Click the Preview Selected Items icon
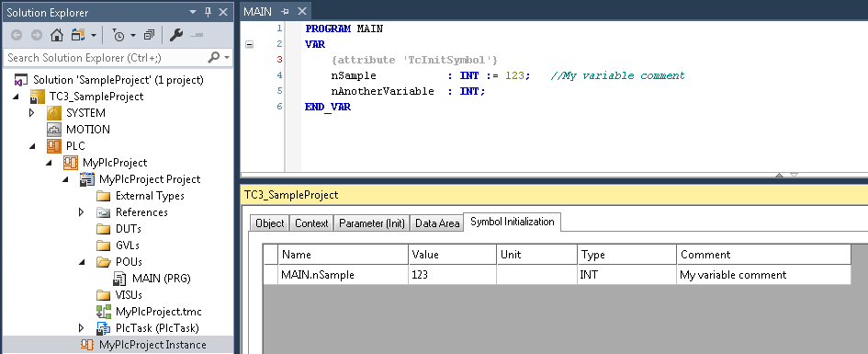This screenshot has width=868, height=354. click(197, 36)
